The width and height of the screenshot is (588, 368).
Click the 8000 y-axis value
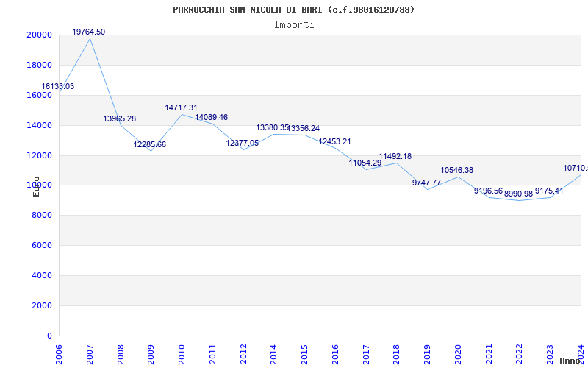point(41,215)
